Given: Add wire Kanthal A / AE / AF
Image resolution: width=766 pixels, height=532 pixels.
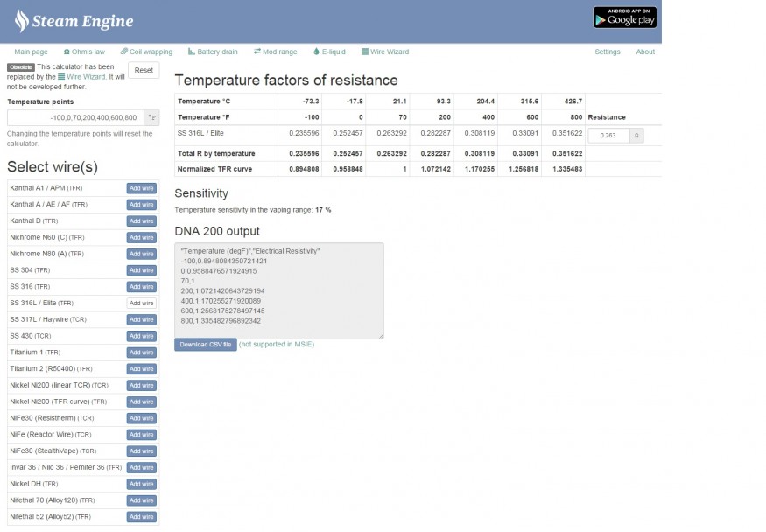Looking at the screenshot, I should click(142, 205).
